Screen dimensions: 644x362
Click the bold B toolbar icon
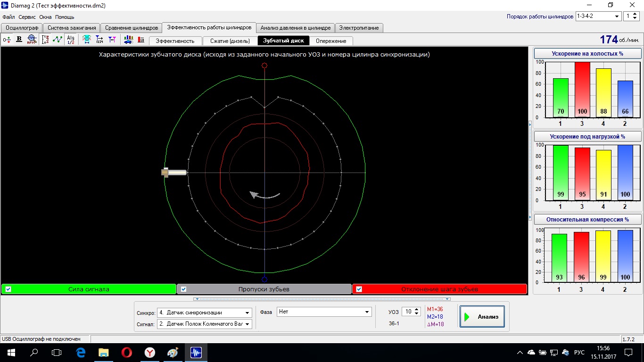pyautogui.click(x=19, y=40)
